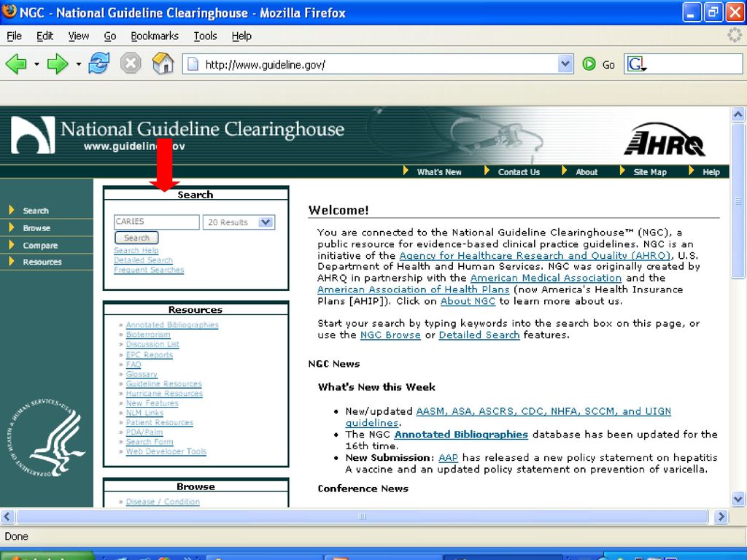Select Compare in the left sidebar
This screenshot has height=560, width=747.
41,245
